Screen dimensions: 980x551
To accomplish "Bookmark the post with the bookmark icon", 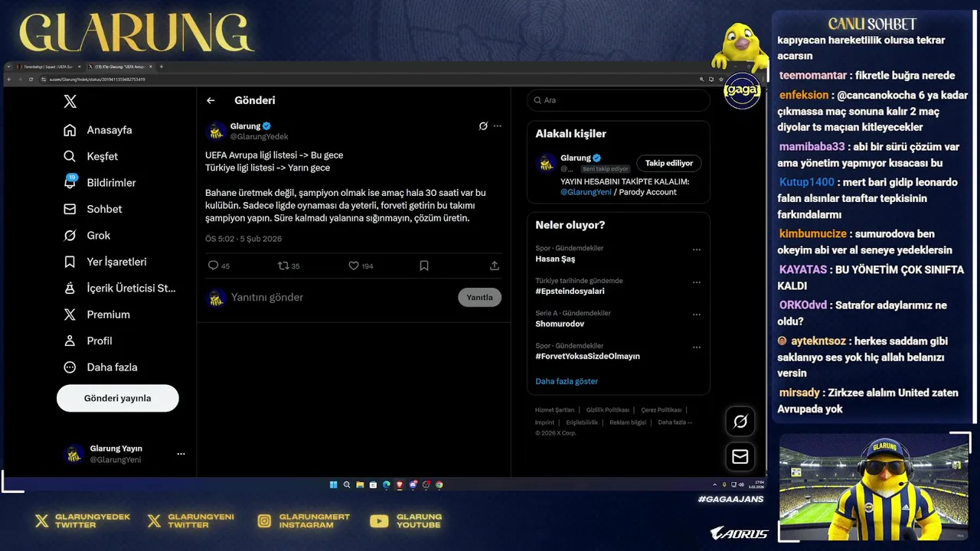I will (424, 266).
